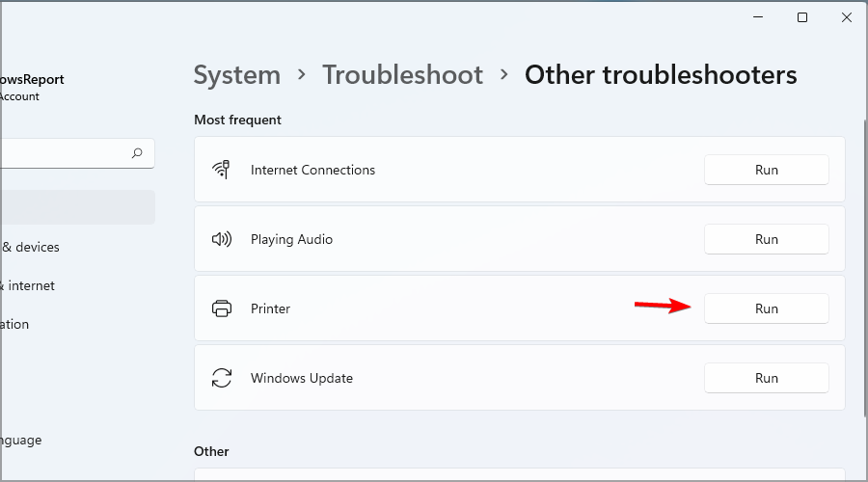Run the Playing Audio troubleshooter
This screenshot has width=868, height=482.
click(x=766, y=239)
